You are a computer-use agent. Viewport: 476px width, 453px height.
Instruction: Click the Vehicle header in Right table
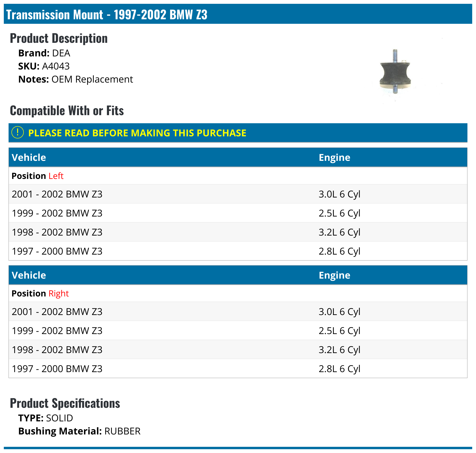click(29, 275)
